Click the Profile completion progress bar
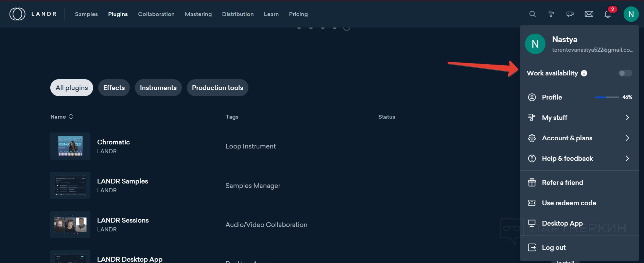This screenshot has width=644, height=263. point(607,97)
